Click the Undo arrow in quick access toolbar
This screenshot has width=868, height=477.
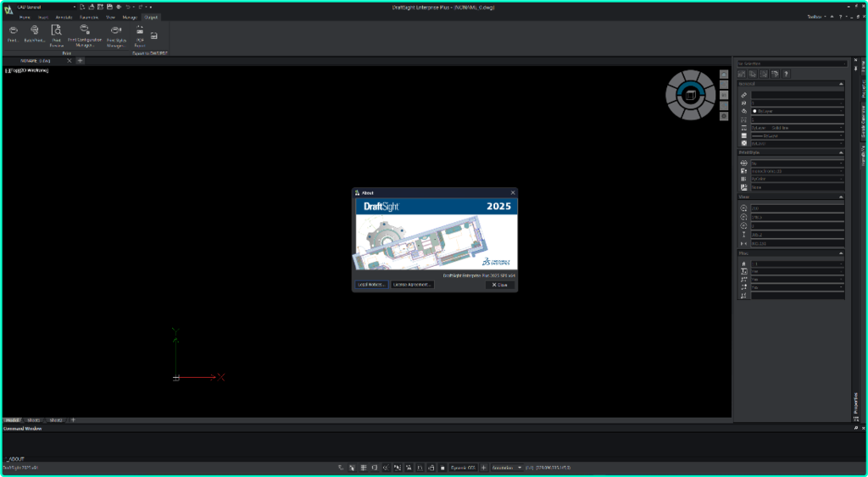(x=128, y=7)
